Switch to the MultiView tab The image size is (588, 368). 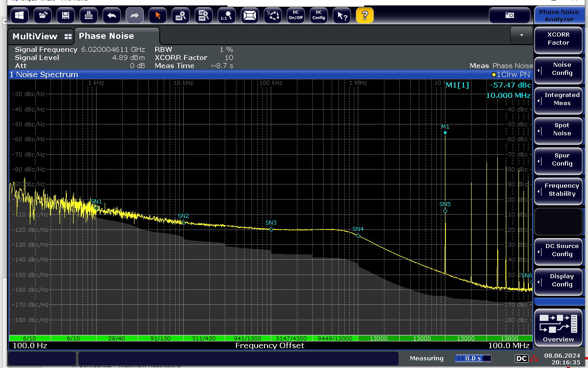42,37
